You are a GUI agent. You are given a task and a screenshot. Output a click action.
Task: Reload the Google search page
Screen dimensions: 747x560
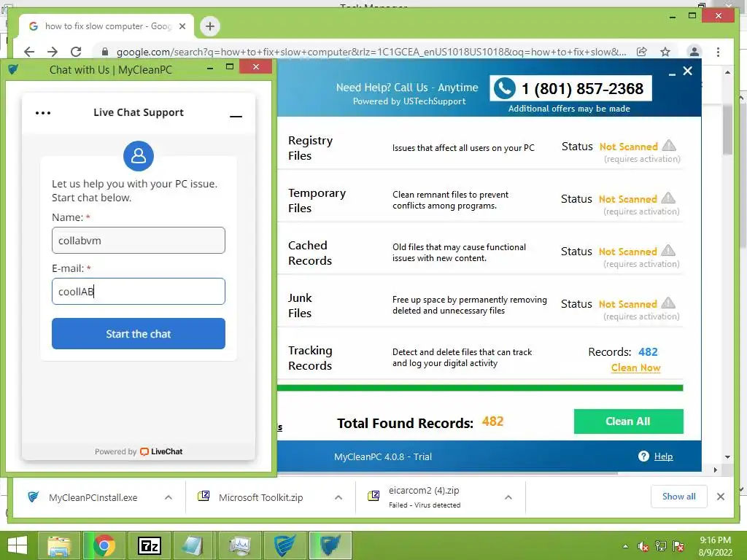[76, 52]
